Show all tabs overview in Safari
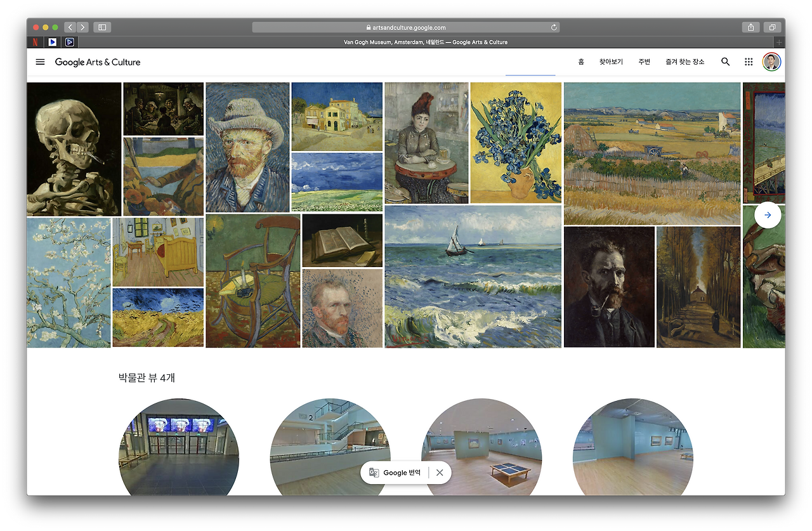 tap(773, 27)
